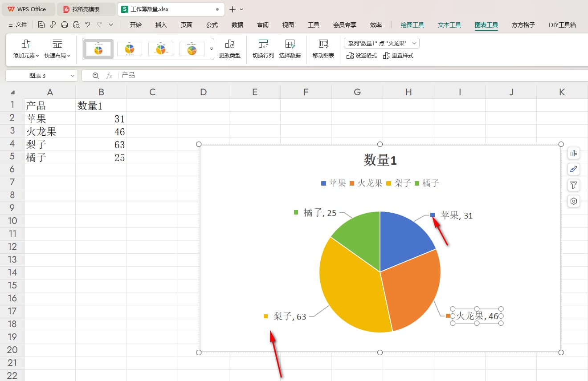Switch to the 找稻壳模板 tab

coord(86,9)
